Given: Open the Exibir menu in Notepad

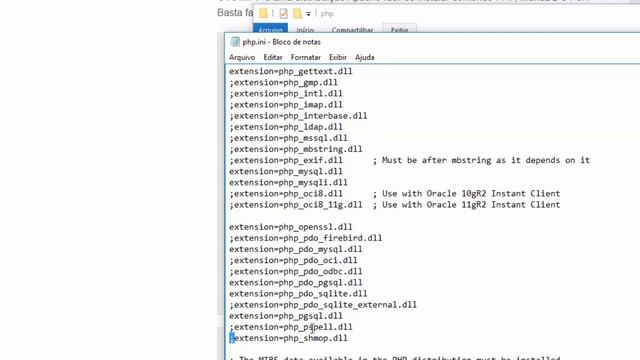Looking at the screenshot, I should coord(338,58).
